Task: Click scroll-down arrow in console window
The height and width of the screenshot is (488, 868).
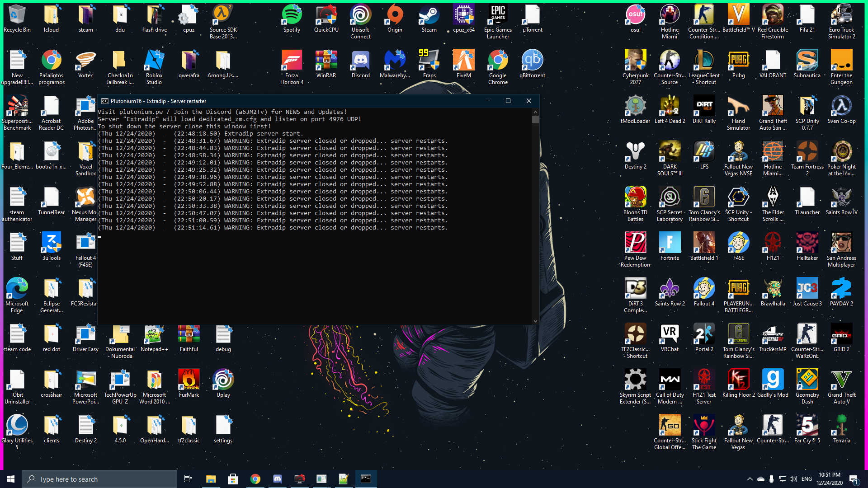Action: (535, 321)
